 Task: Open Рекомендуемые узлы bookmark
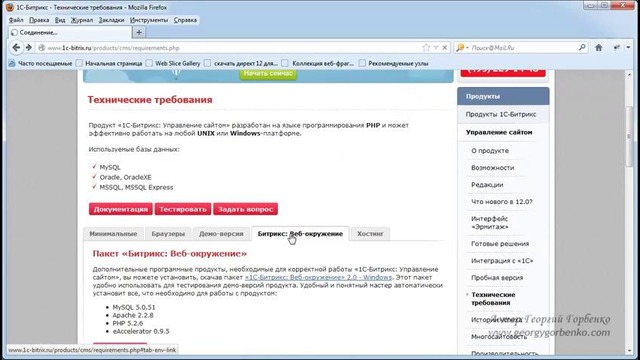point(393,63)
